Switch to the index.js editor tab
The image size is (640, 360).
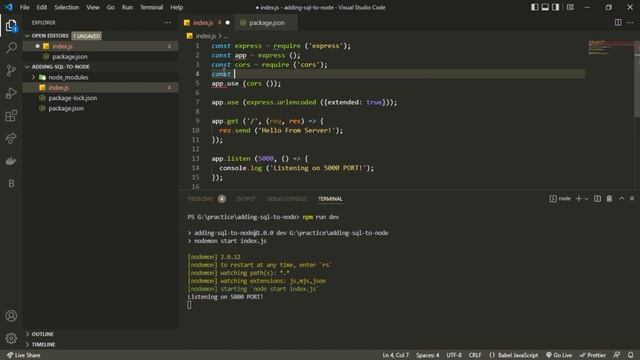point(207,22)
